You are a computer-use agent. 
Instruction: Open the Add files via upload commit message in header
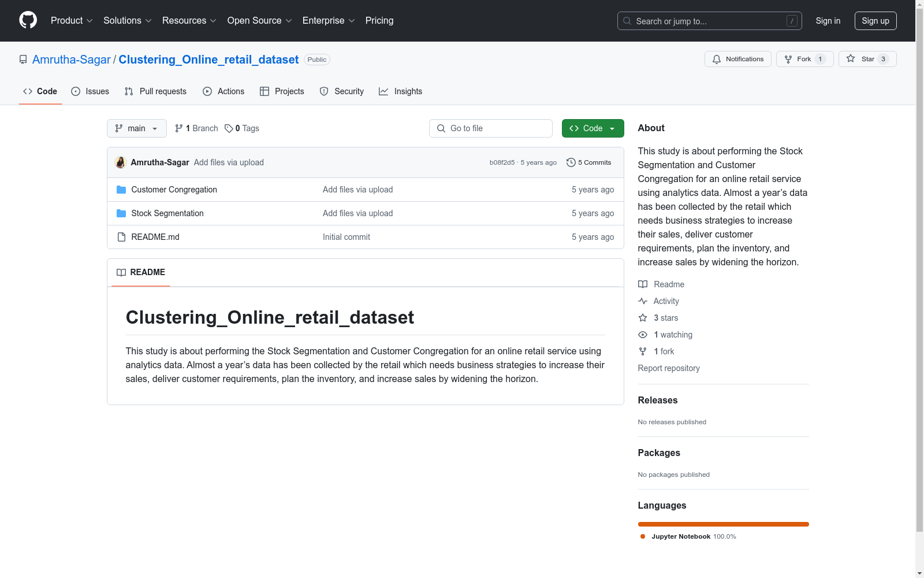(x=229, y=162)
